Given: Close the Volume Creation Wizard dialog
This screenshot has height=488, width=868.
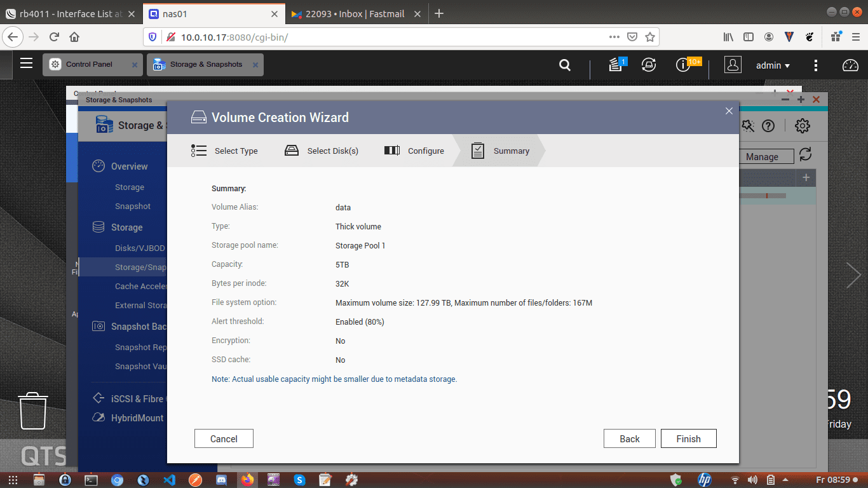Looking at the screenshot, I should pos(729,111).
